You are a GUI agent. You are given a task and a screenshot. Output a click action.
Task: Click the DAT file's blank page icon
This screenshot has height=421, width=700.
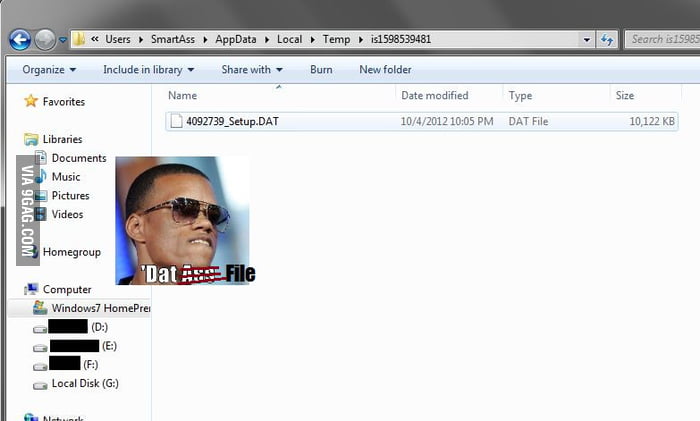tap(176, 121)
